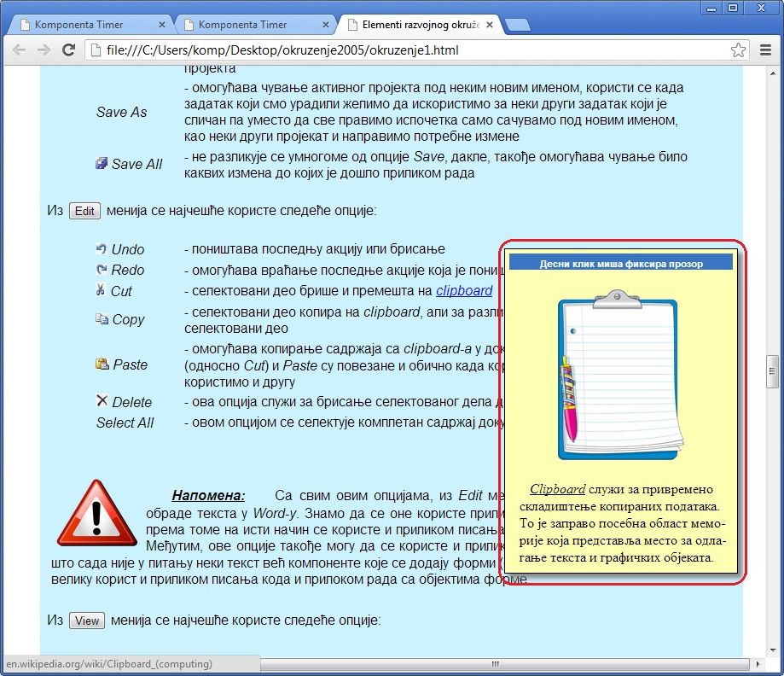This screenshot has height=676, width=784.
Task: Click the 'Save All' label
Action: tap(137, 164)
